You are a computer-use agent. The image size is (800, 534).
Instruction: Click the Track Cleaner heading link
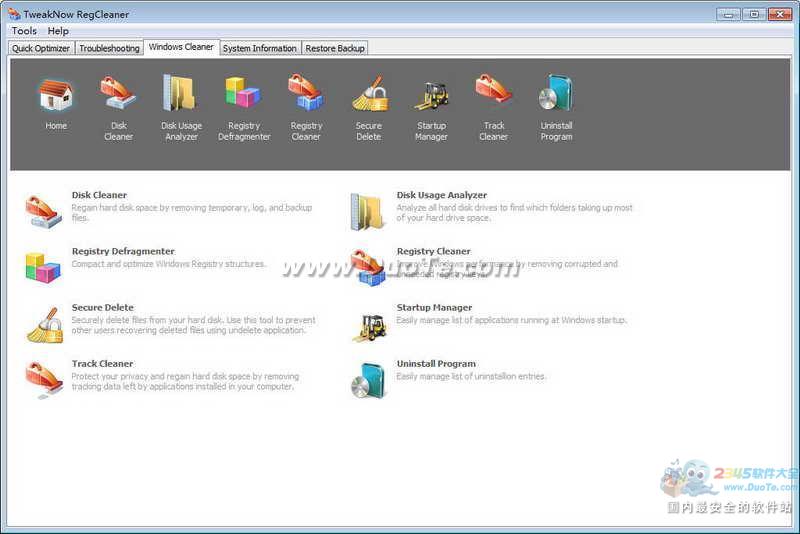pos(102,364)
